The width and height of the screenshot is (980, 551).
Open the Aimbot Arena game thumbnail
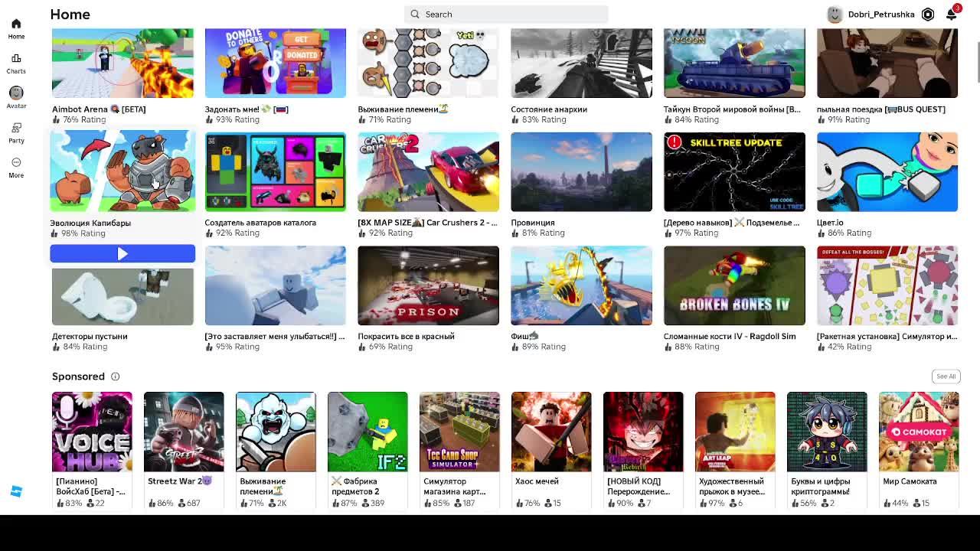tap(122, 63)
